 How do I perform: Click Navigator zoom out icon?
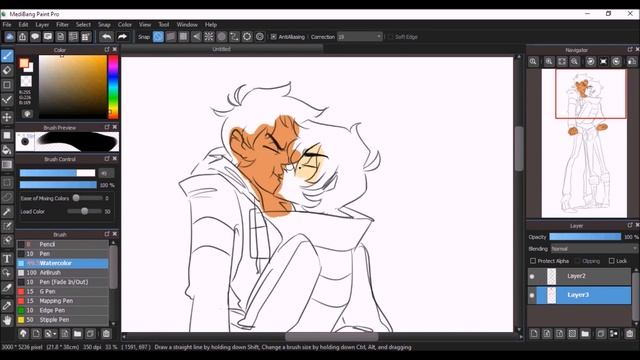pyautogui.click(x=574, y=62)
